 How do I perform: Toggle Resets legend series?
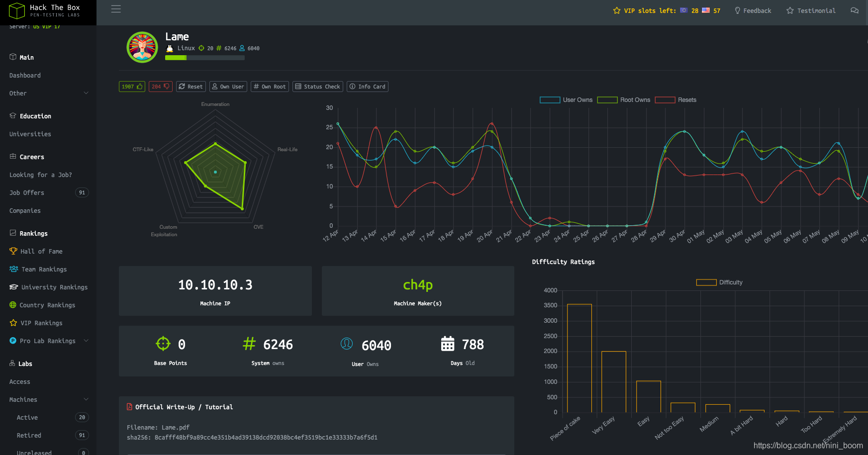point(676,100)
